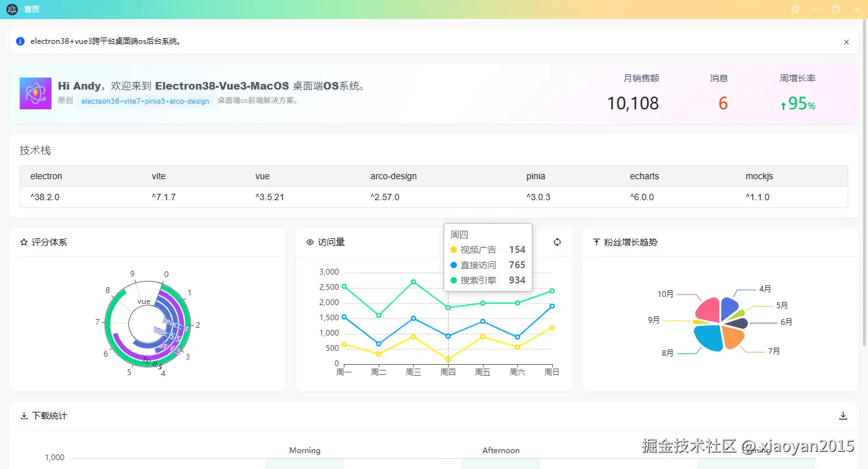Click the electron column header

[x=46, y=176]
